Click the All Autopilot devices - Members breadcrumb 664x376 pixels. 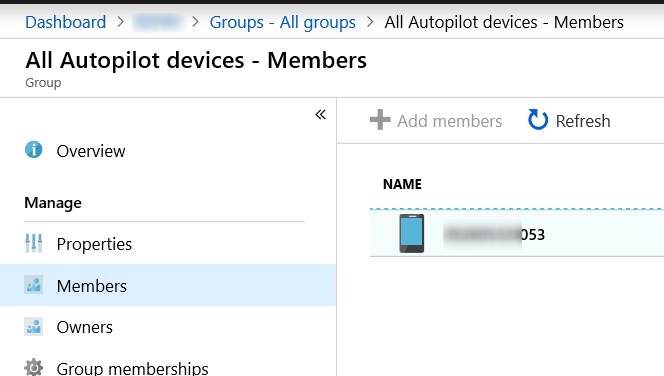504,22
